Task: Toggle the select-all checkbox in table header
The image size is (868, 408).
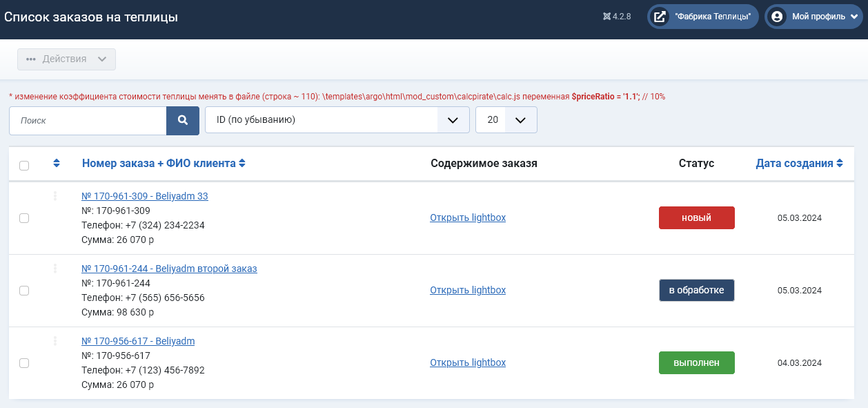Action: coord(24,166)
